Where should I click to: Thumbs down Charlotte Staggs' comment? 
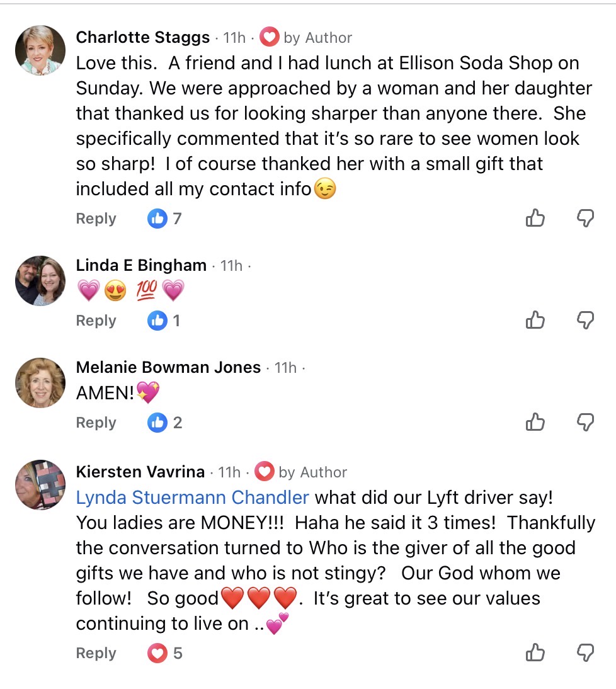click(586, 219)
